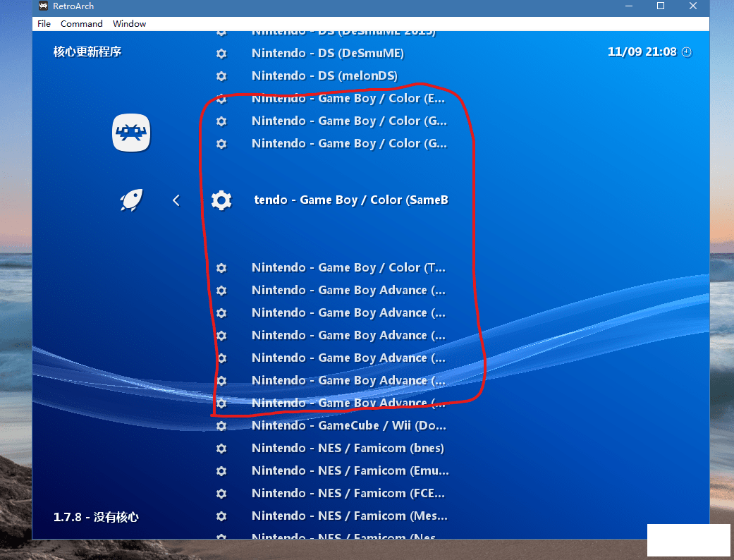Click the RetroArch icon in the title bar
The image size is (734, 560).
pos(43,6)
